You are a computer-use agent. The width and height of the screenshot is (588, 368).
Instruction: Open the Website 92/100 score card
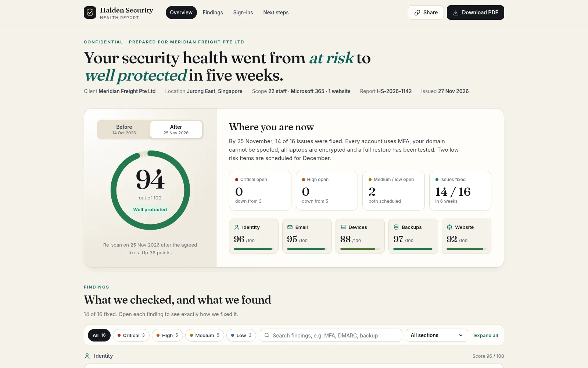pyautogui.click(x=466, y=236)
